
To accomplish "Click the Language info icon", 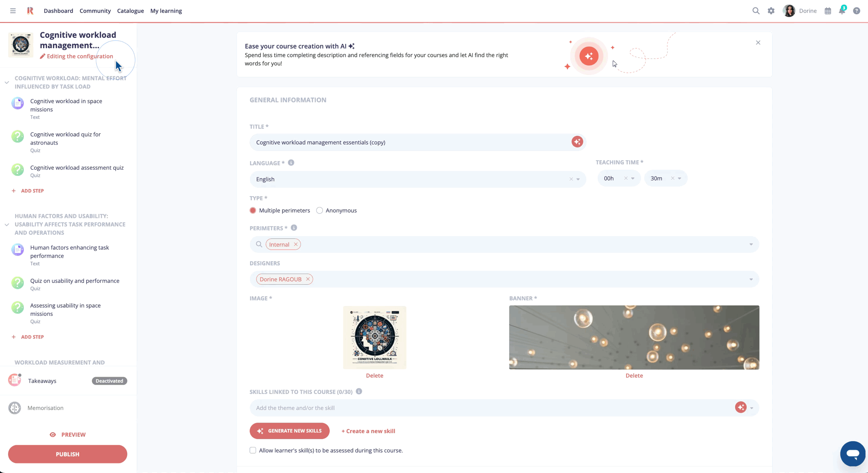I will [x=291, y=163].
